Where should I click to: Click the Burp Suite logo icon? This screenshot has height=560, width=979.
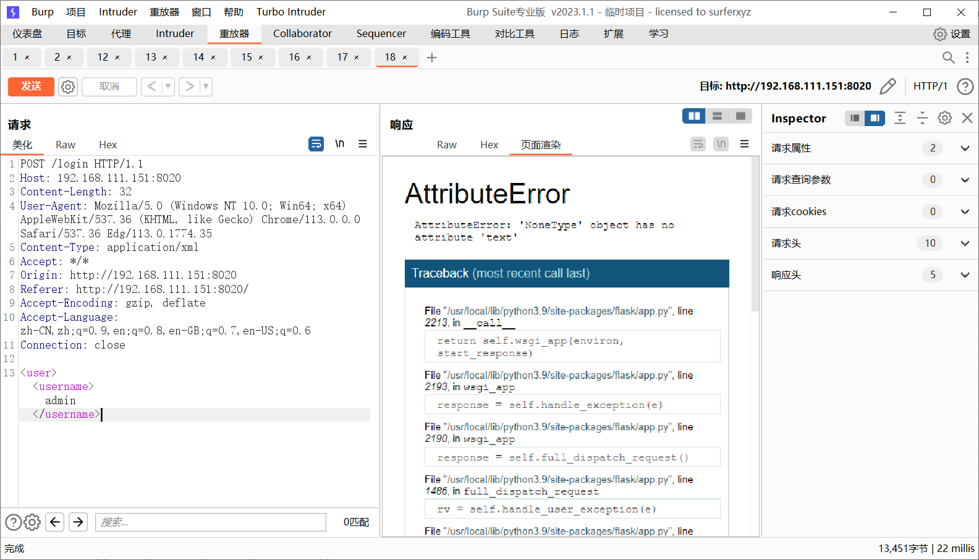13,12
